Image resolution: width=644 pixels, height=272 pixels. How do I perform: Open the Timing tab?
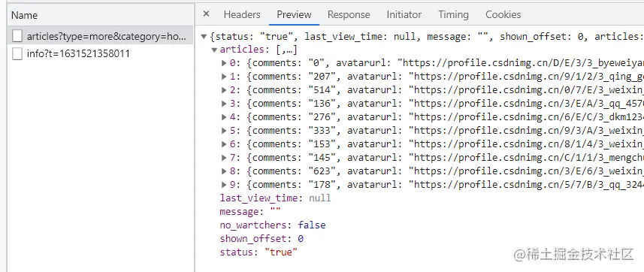(453, 14)
